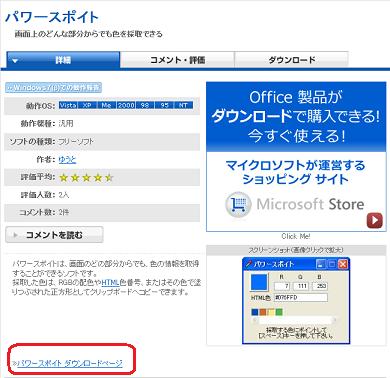Click the Windows 7 動作報告 badge

pos(54,88)
